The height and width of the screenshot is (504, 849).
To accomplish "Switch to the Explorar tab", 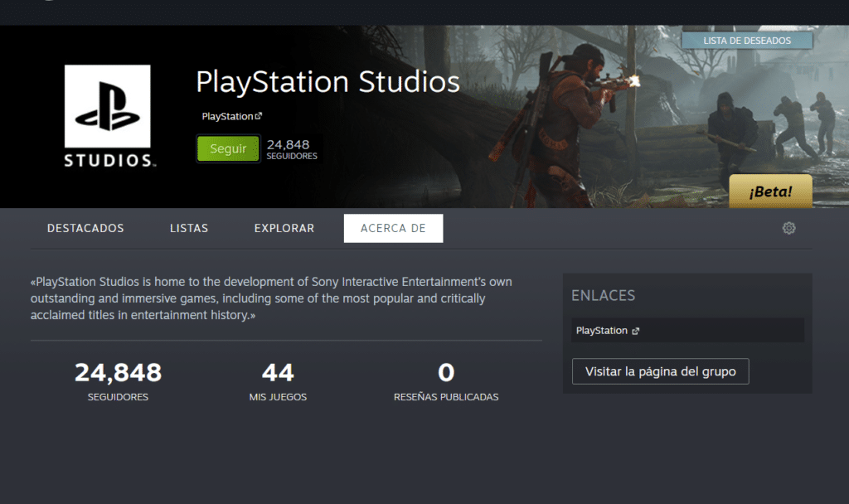I will point(284,229).
